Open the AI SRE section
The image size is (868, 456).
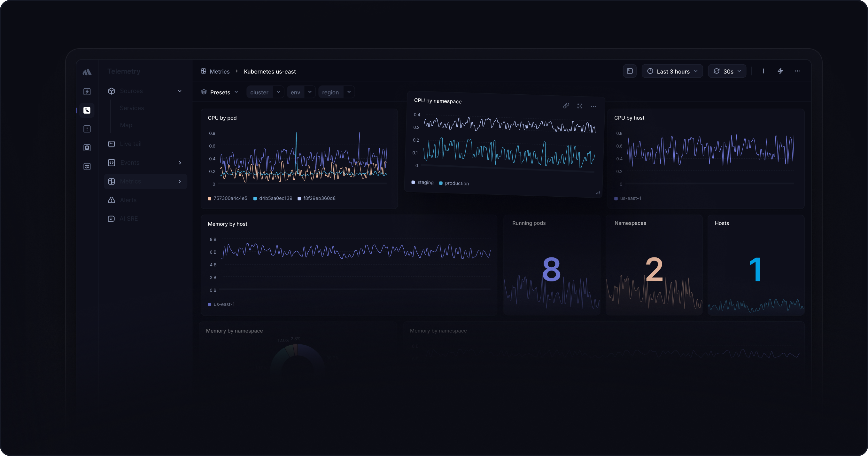(x=129, y=218)
